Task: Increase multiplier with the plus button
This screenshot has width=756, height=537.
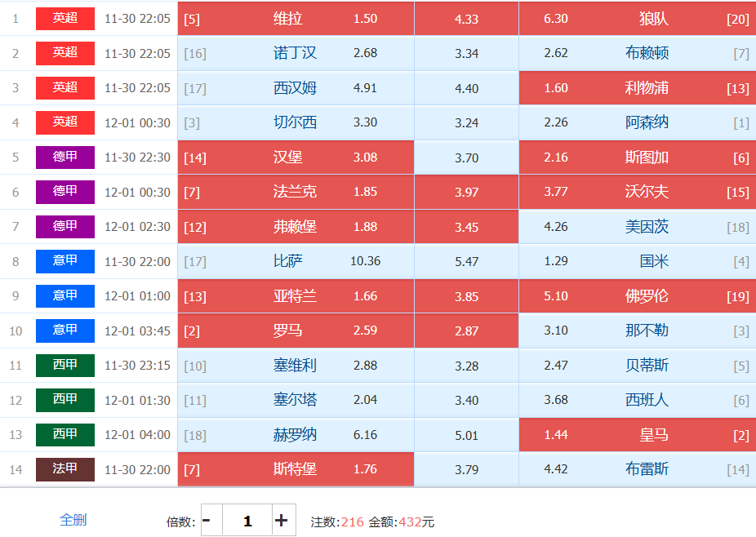Action: 282,521
